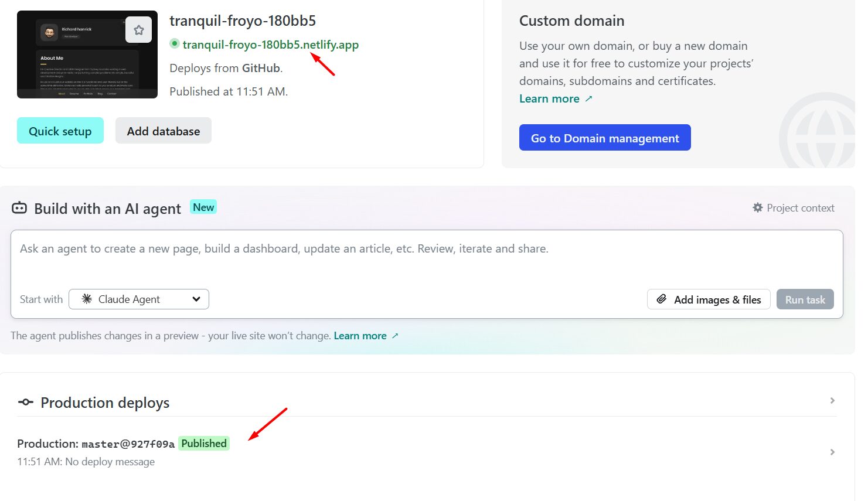The width and height of the screenshot is (868, 501).
Task: Expand details for the master@927f09a deploy
Action: click(x=832, y=452)
